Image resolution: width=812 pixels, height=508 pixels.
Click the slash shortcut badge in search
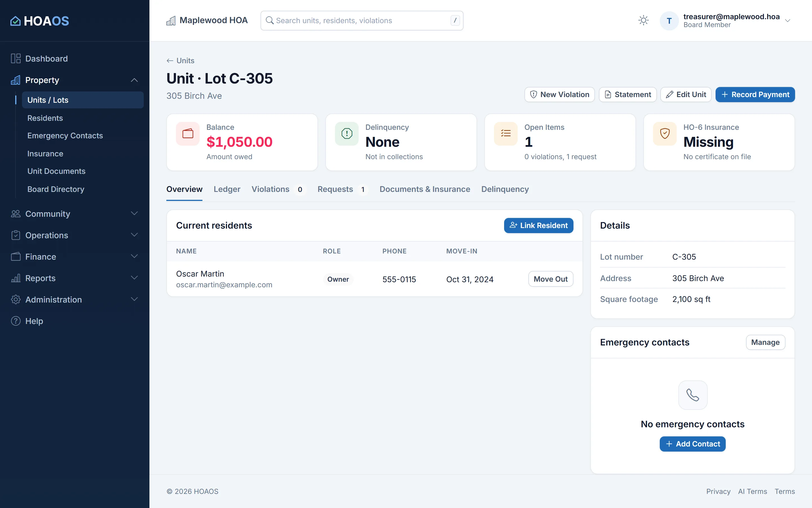(455, 21)
